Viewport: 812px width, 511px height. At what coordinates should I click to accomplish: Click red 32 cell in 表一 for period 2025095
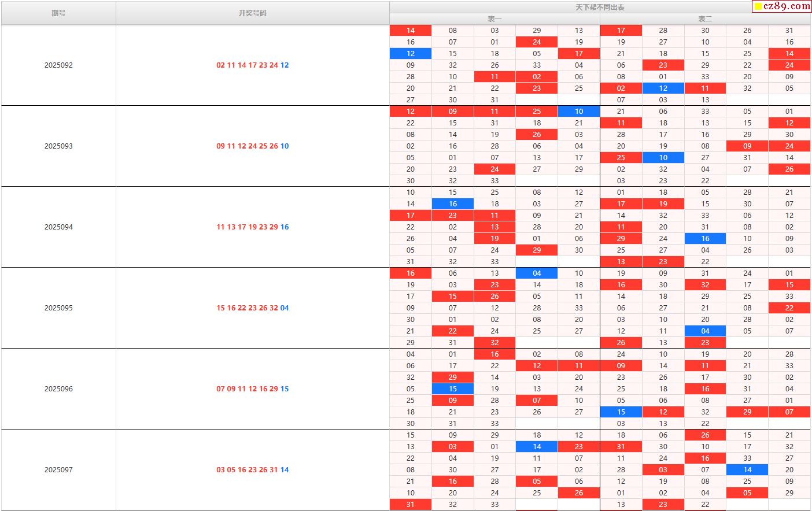pyautogui.click(x=494, y=343)
